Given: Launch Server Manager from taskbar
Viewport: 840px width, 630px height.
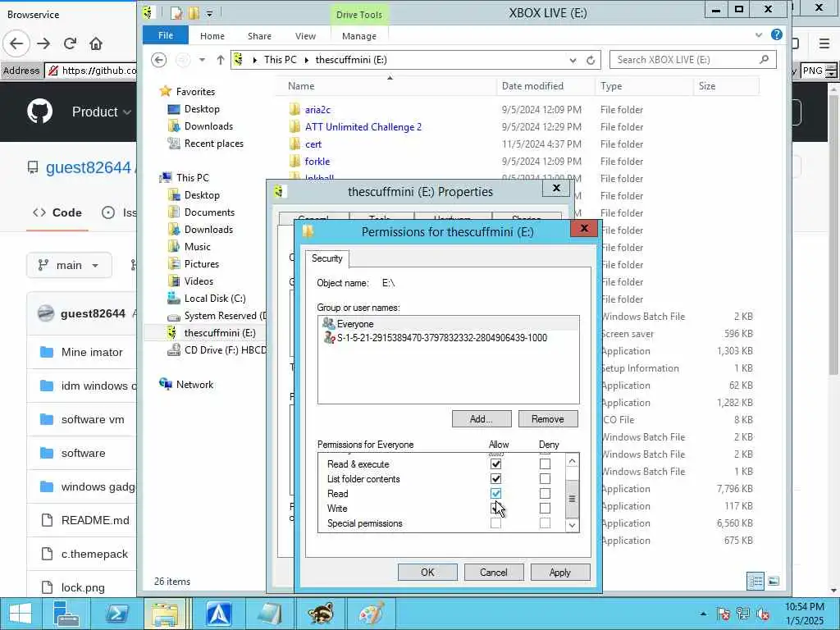Looking at the screenshot, I should pos(66,614).
